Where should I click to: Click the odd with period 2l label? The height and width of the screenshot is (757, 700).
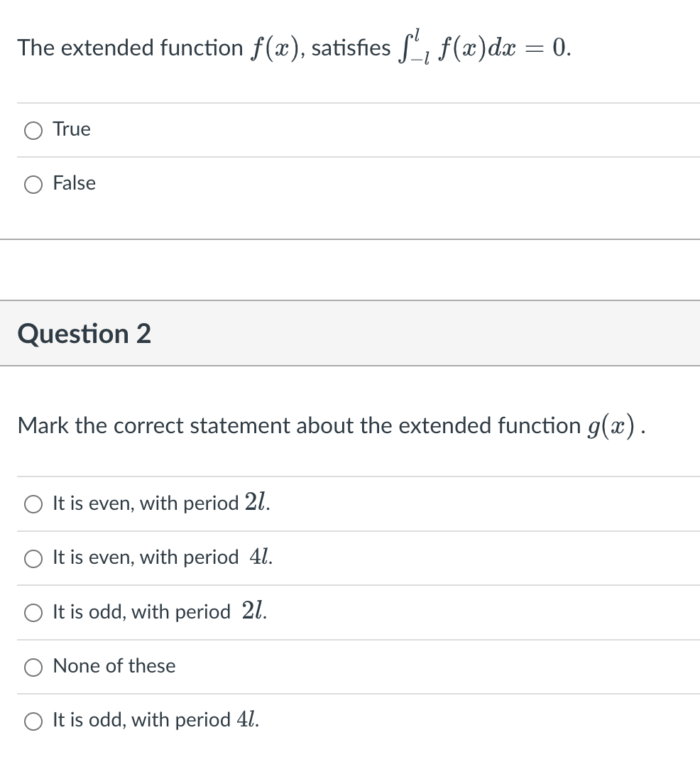pos(158,612)
